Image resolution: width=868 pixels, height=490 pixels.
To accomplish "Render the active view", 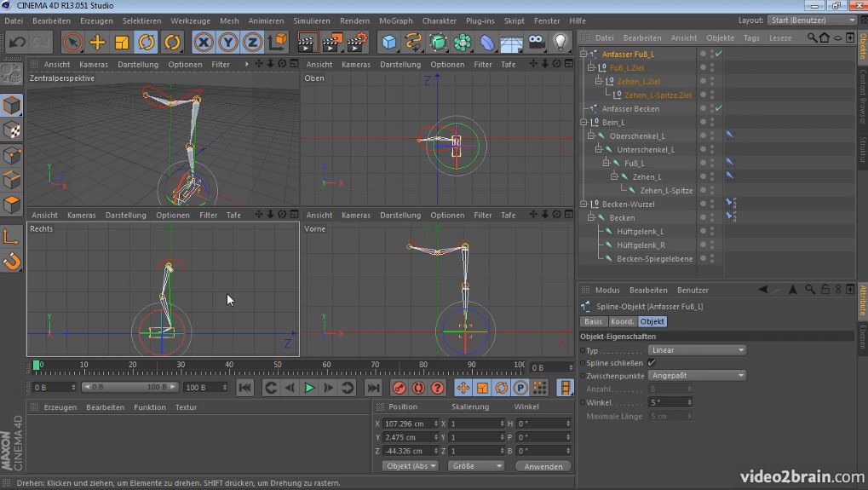I will pyautogui.click(x=308, y=42).
